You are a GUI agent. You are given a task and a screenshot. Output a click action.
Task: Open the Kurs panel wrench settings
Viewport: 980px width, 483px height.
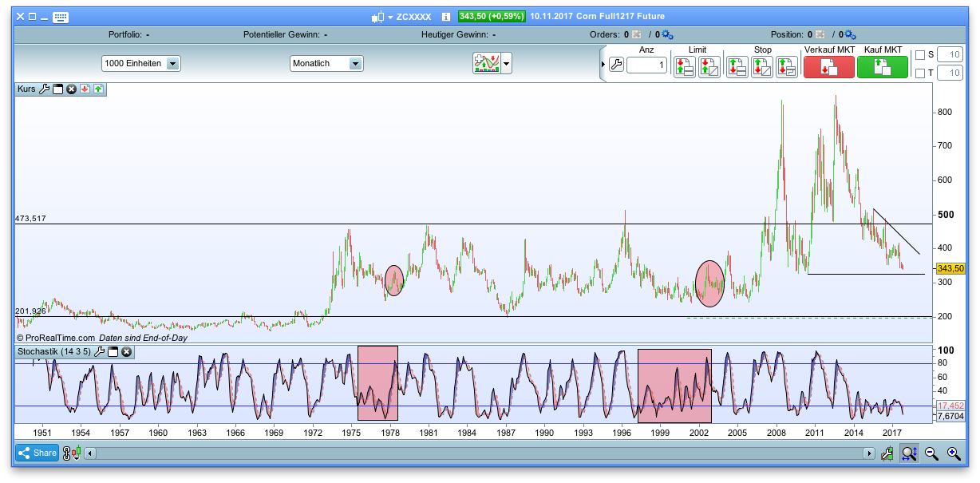coord(45,89)
